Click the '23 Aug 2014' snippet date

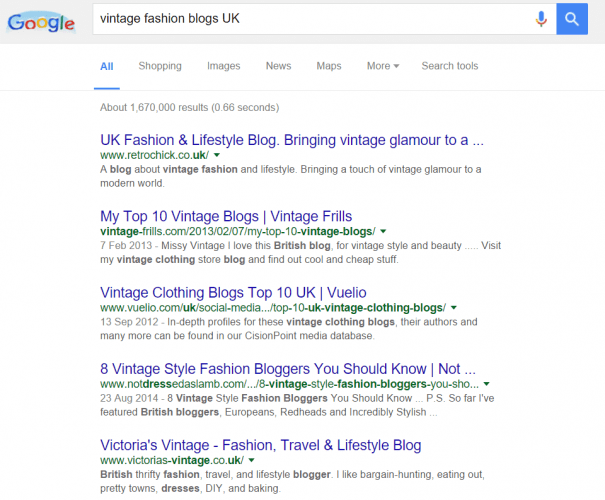129,398
